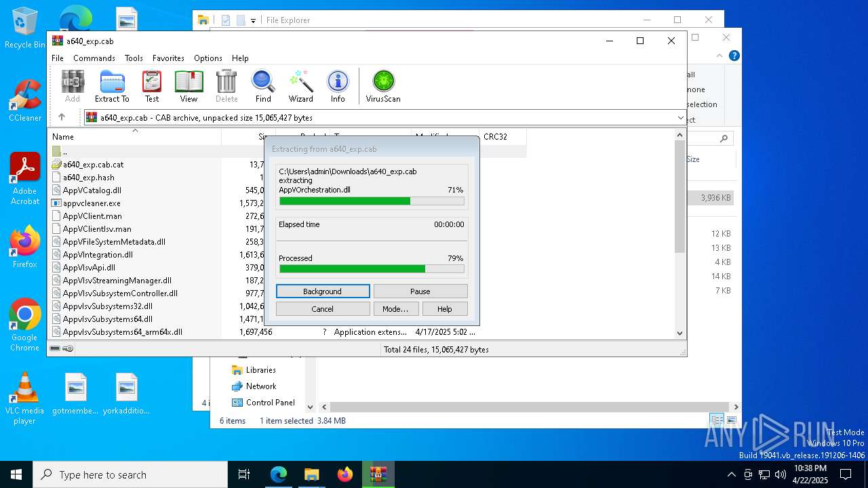The height and width of the screenshot is (488, 868).
Task: Open File Explorer quick access toolbar dropdown
Action: pos(253,20)
